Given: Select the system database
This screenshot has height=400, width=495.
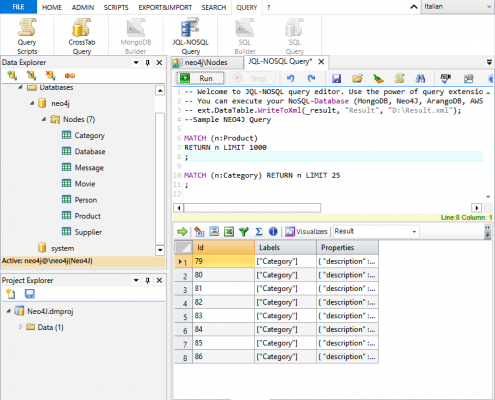Looking at the screenshot, I should coord(62,248).
